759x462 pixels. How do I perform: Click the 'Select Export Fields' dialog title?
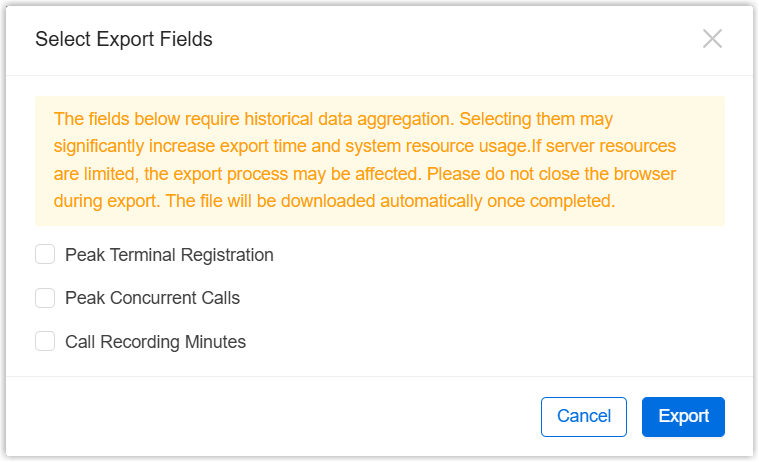(x=123, y=39)
